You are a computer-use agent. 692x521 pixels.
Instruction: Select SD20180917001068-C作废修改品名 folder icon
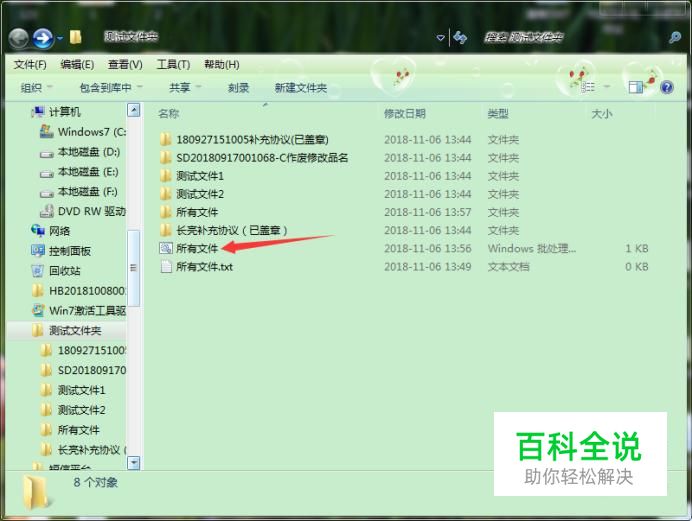pyautogui.click(x=166, y=158)
